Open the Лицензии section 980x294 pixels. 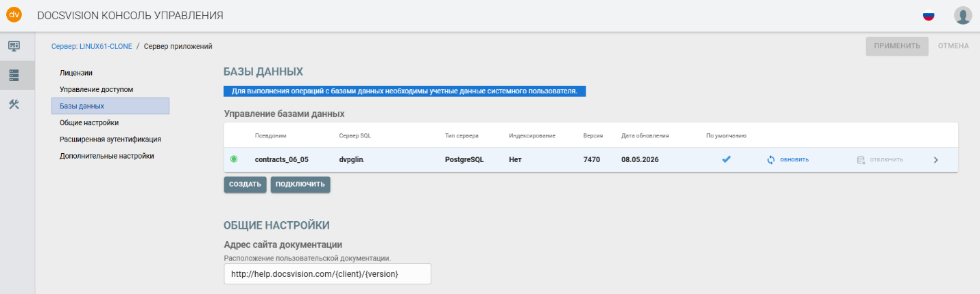point(76,73)
